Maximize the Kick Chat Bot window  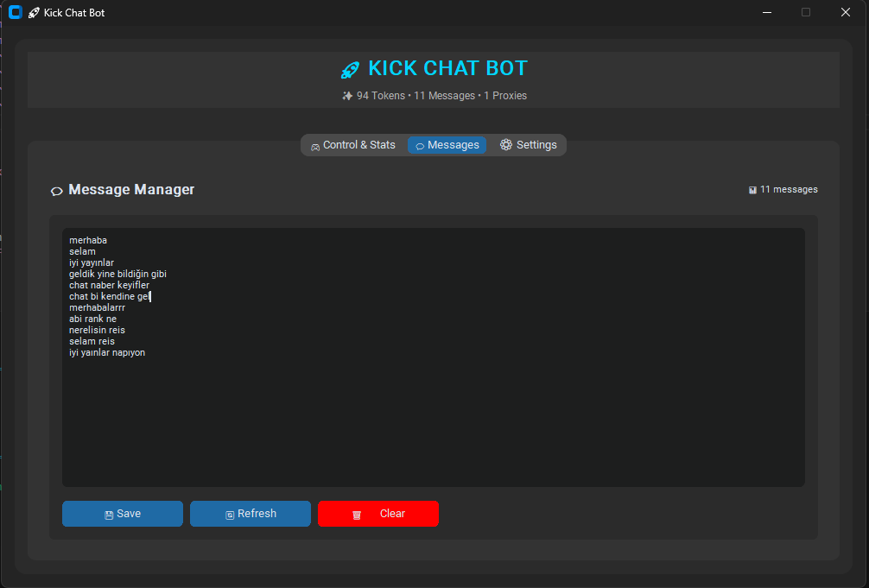coord(806,13)
